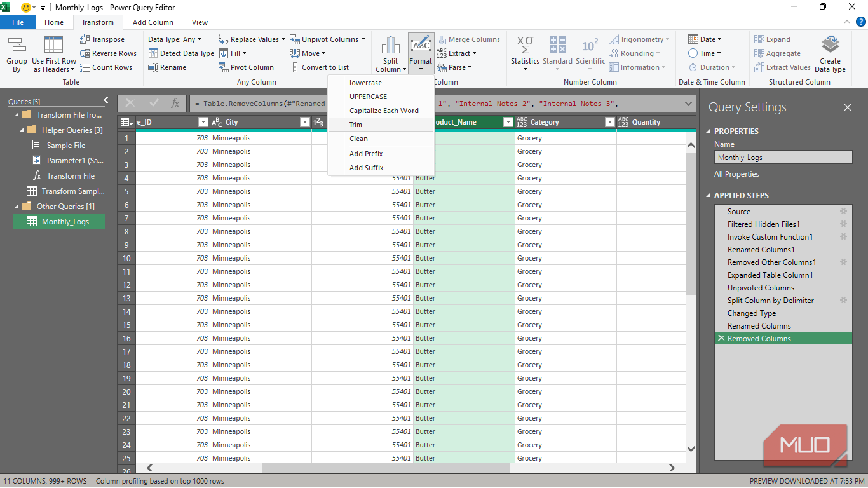Open Data Type: Any dropdown
This screenshot has height=488, width=868.
click(175, 39)
